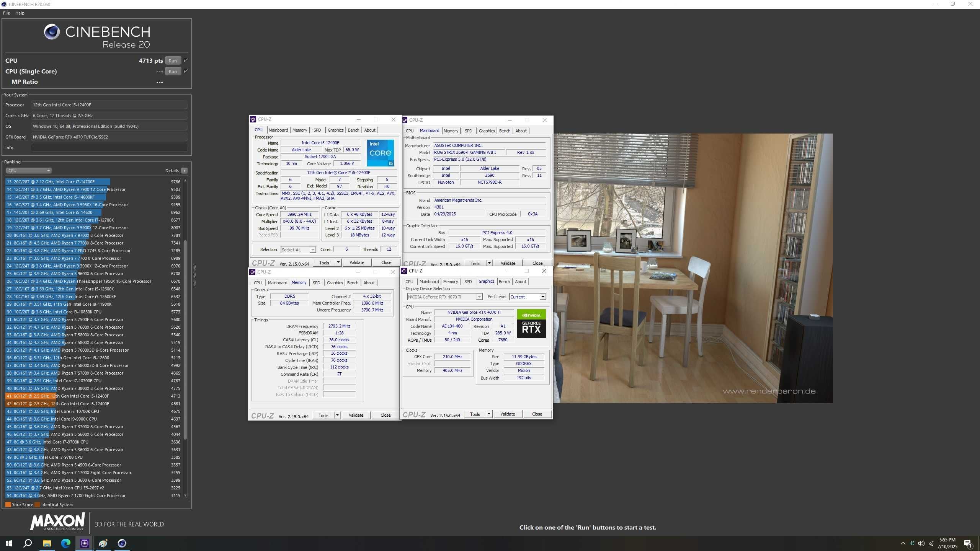The image size is (980, 551).
Task: Open taskbar search magnifier
Action: click(28, 543)
